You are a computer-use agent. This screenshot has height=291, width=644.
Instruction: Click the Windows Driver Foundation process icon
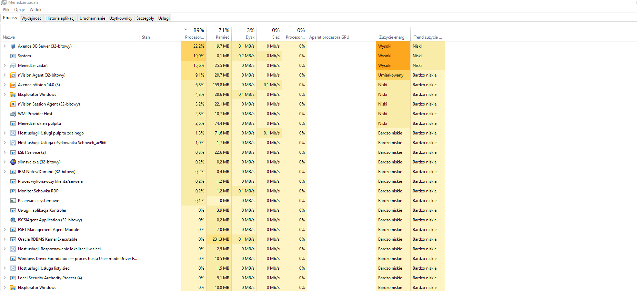[x=13, y=259]
